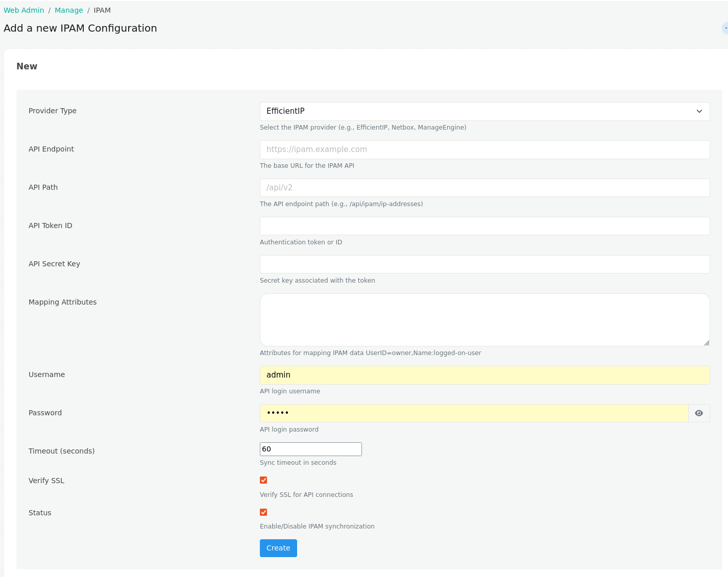Click the "Attributes for mapping IPAM data" help text

click(x=370, y=353)
